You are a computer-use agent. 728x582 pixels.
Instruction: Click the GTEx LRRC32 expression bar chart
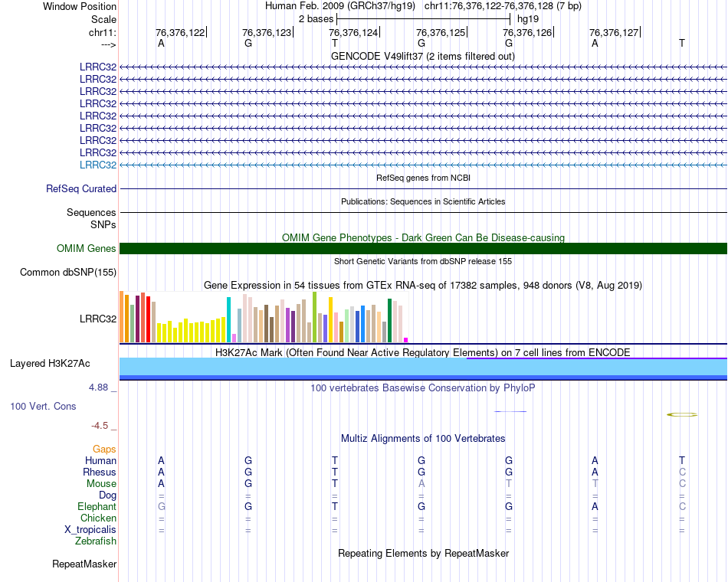pos(264,318)
